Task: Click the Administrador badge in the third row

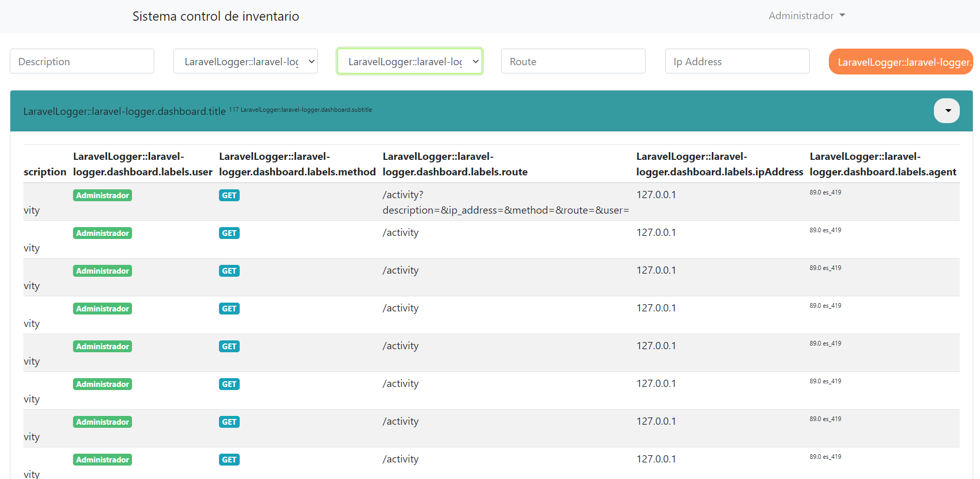Action: pos(102,271)
